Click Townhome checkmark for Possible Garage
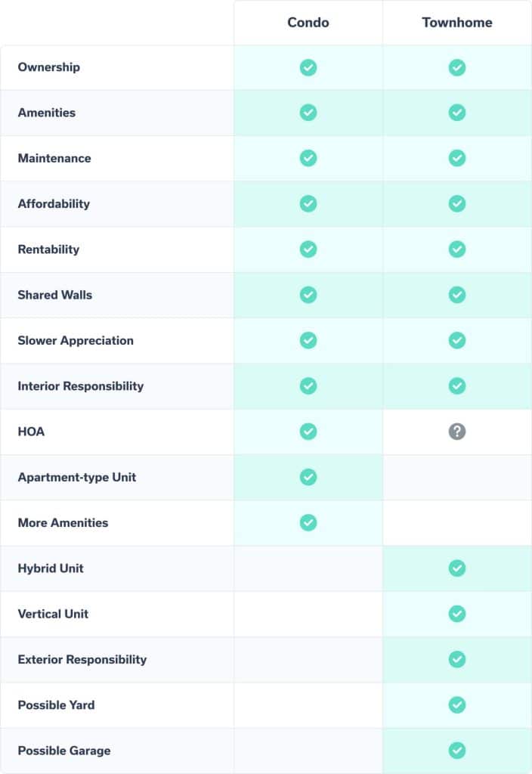This screenshot has height=774, width=532. point(457,751)
